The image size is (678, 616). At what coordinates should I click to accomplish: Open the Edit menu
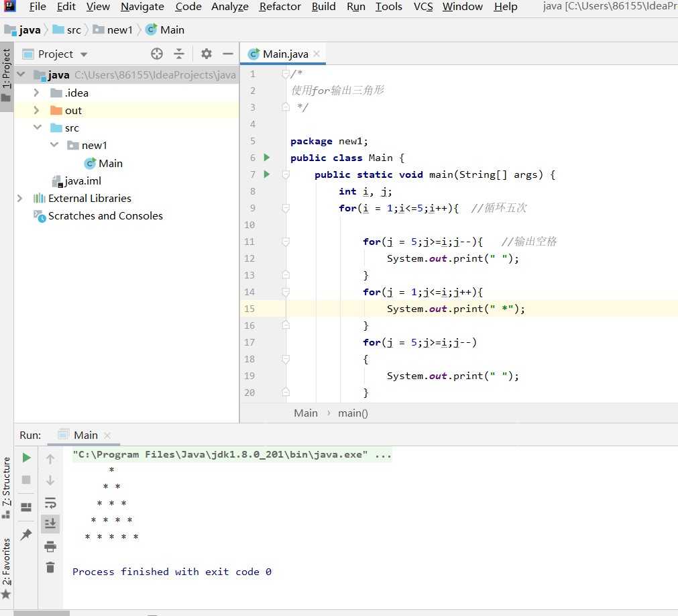click(x=66, y=7)
